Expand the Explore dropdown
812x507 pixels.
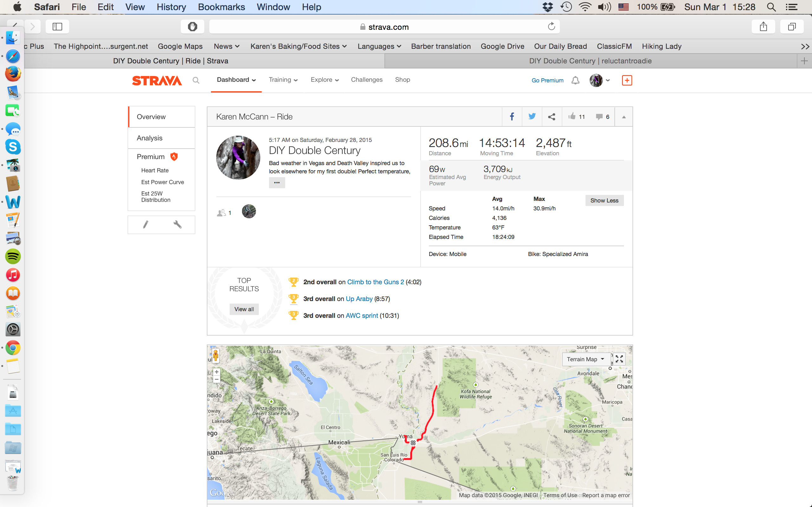324,80
